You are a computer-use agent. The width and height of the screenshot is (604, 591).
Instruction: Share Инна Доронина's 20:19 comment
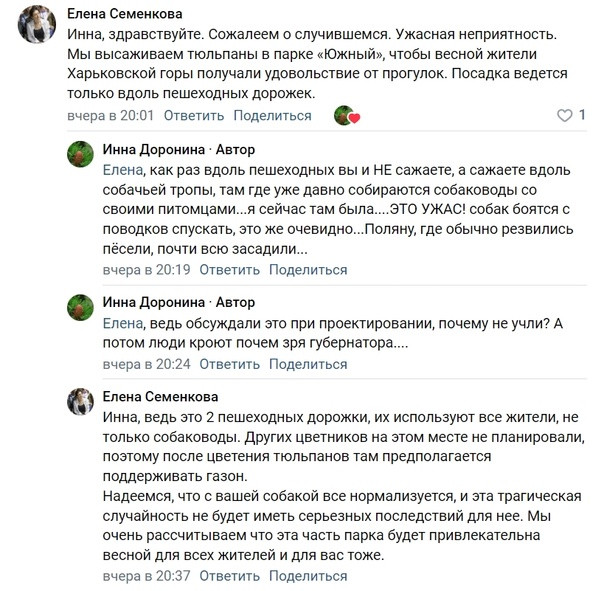pyautogui.click(x=308, y=270)
